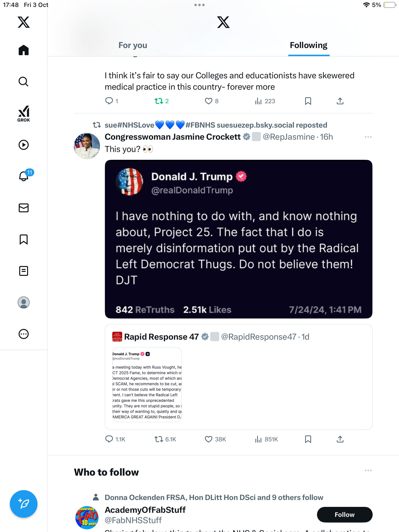Like Jasmine Crockett's post
Image resolution: width=399 pixels, height=532 pixels.
209,439
